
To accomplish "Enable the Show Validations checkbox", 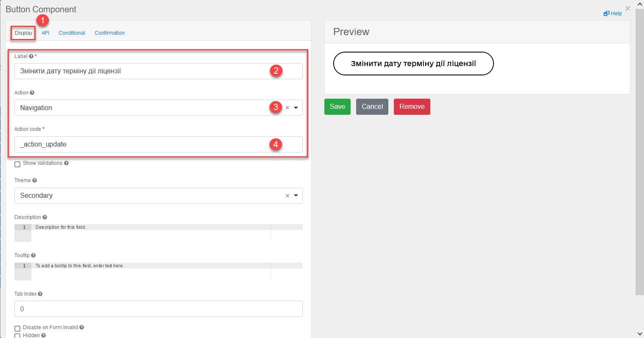I will (x=17, y=164).
